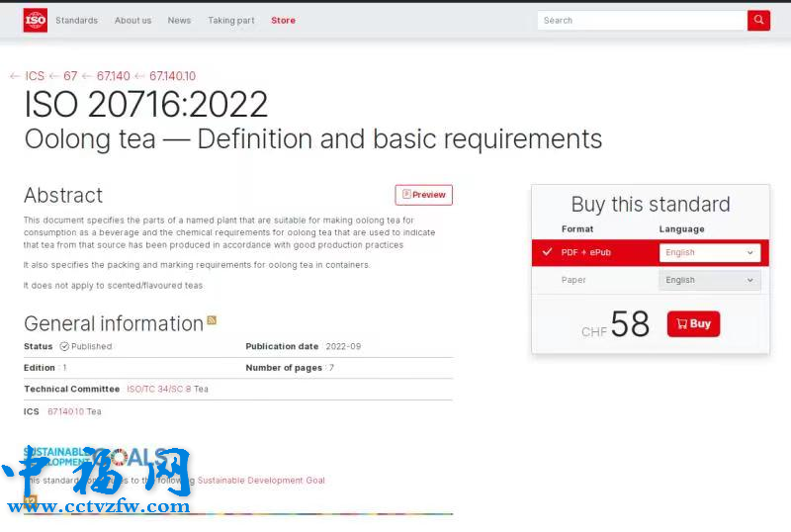
Task: Click the Number of pages value
Action: tap(331, 368)
